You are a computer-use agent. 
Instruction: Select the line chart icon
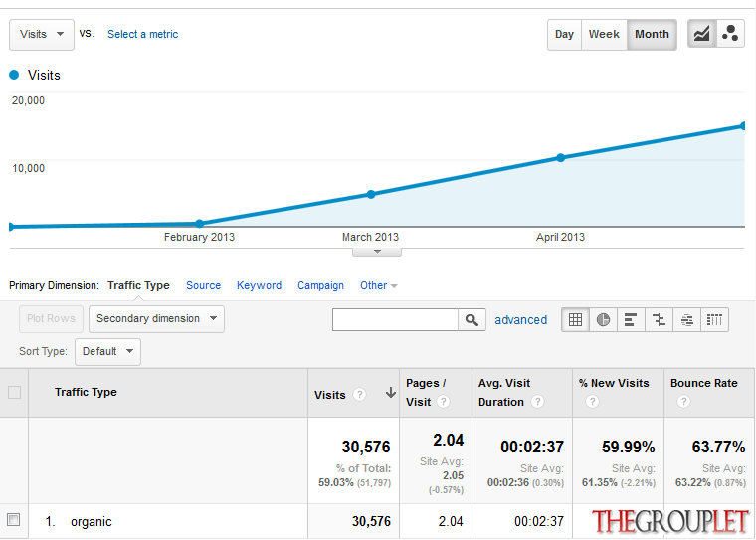click(x=701, y=34)
